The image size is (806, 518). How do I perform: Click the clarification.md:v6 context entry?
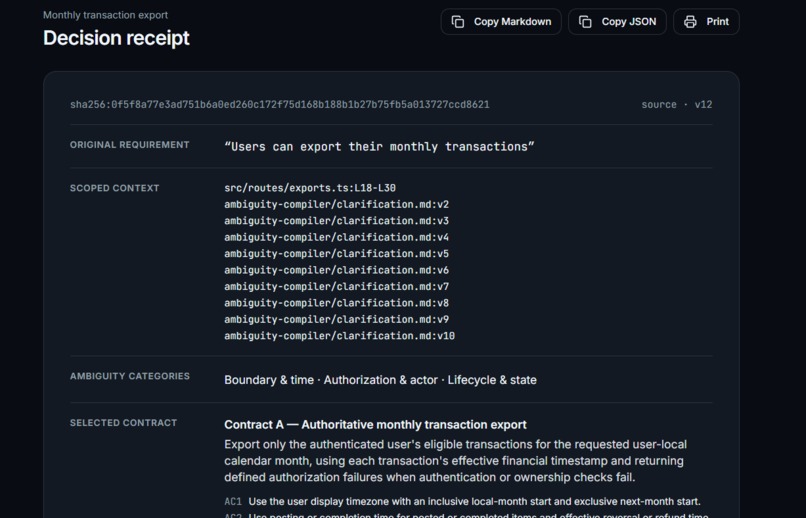[337, 270]
